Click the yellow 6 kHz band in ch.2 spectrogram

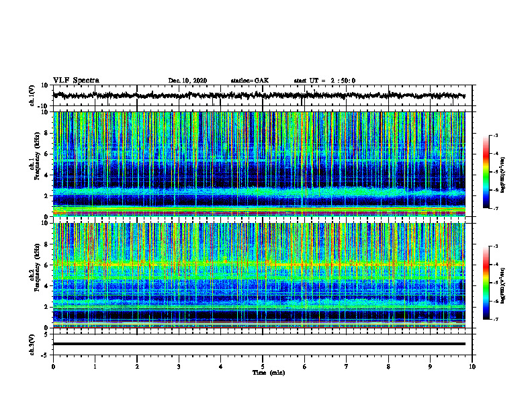coord(259,264)
